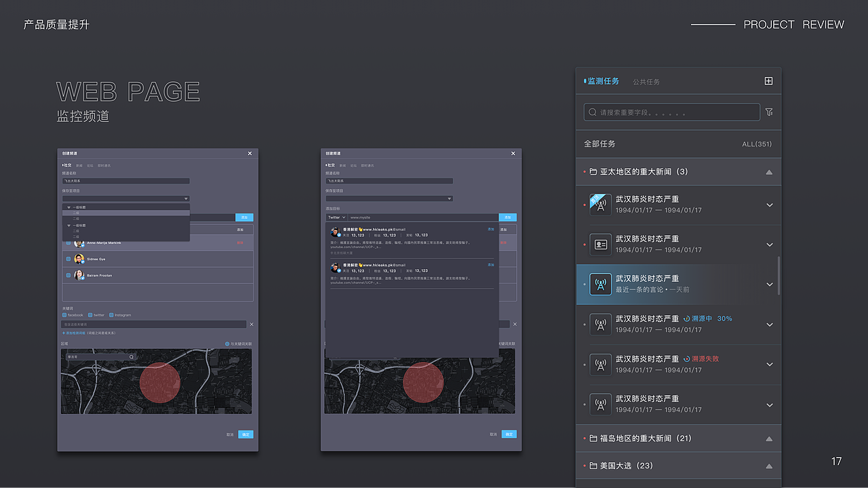Viewport: 868px width, 488px height.
Task: Click the folder icon of 美国大选
Action: coord(593,466)
